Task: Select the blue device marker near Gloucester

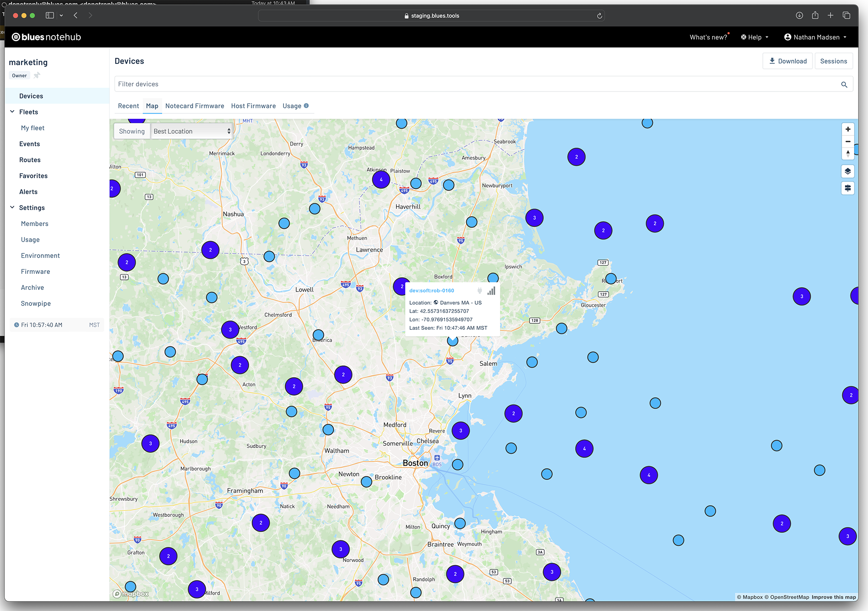Action: 562,328
